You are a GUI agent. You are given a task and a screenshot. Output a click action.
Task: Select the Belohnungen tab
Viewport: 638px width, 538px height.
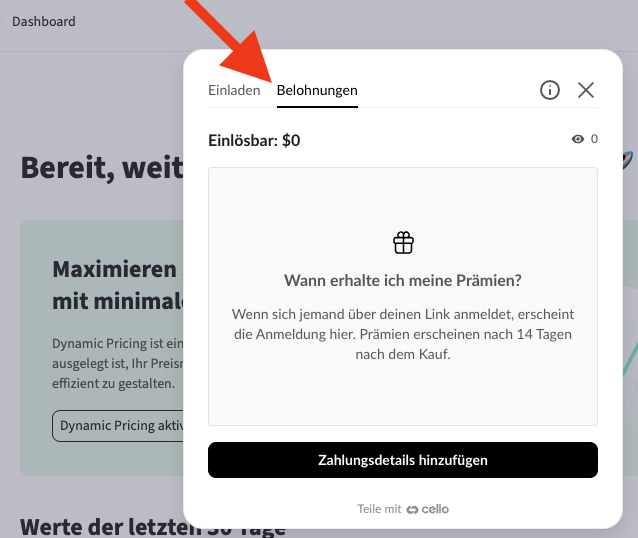[x=317, y=90]
